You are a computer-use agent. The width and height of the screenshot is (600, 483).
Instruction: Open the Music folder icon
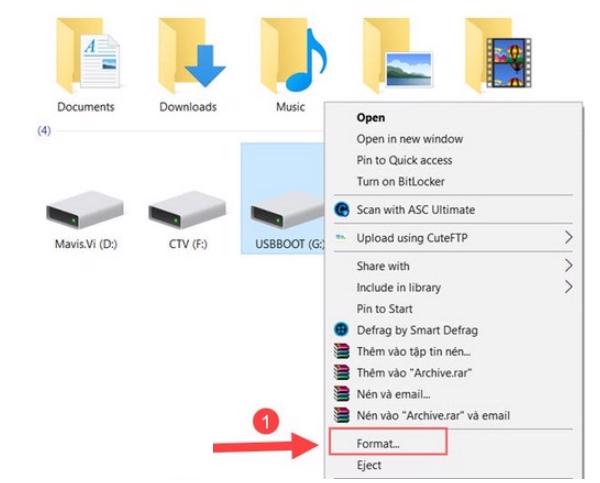(293, 55)
